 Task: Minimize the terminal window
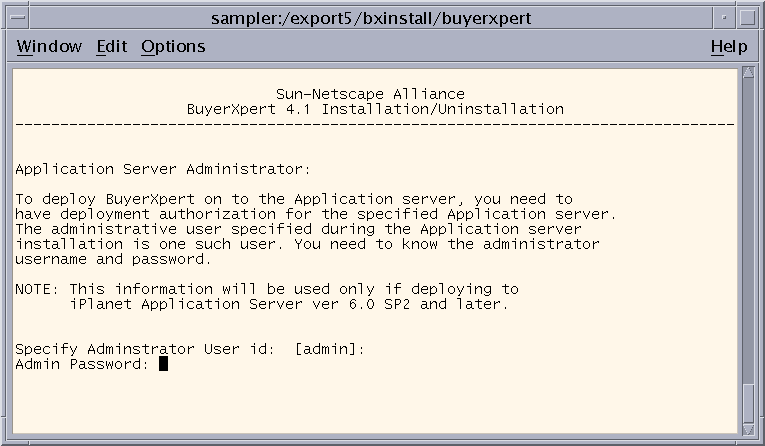click(x=724, y=18)
